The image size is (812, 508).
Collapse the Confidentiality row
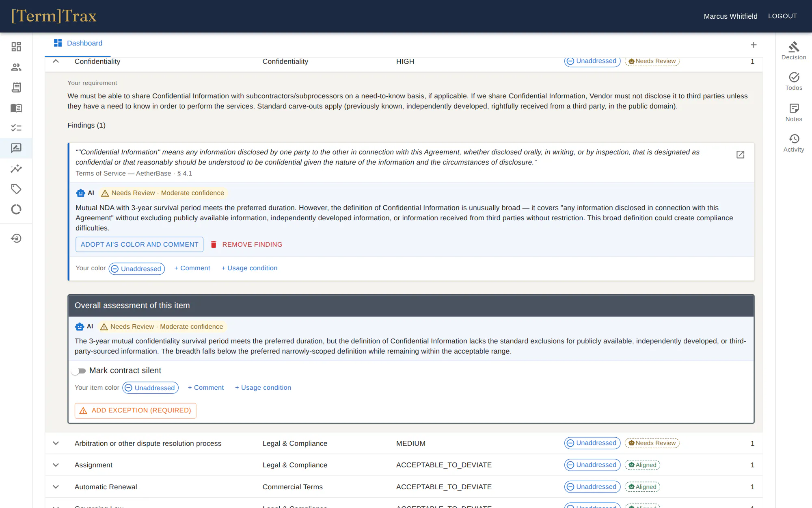pos(56,61)
